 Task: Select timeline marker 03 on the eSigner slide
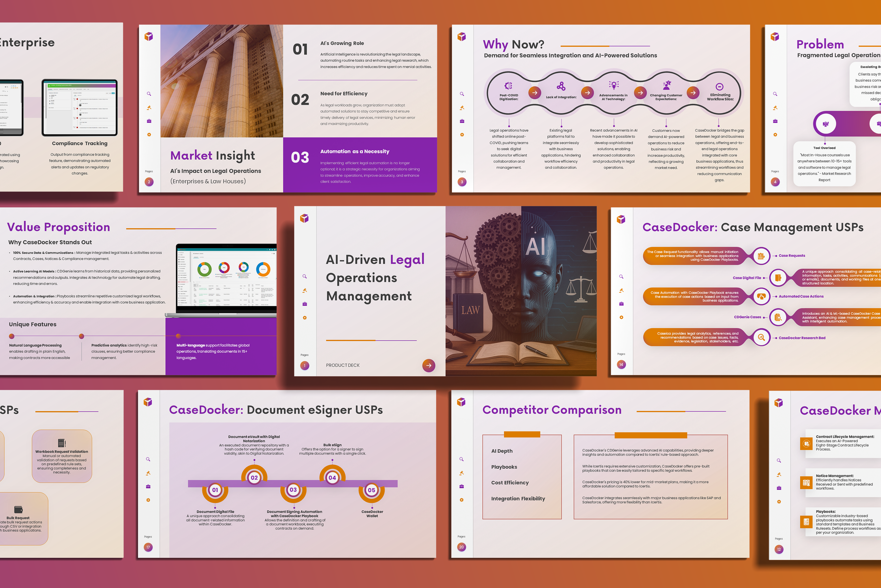pos(294,490)
